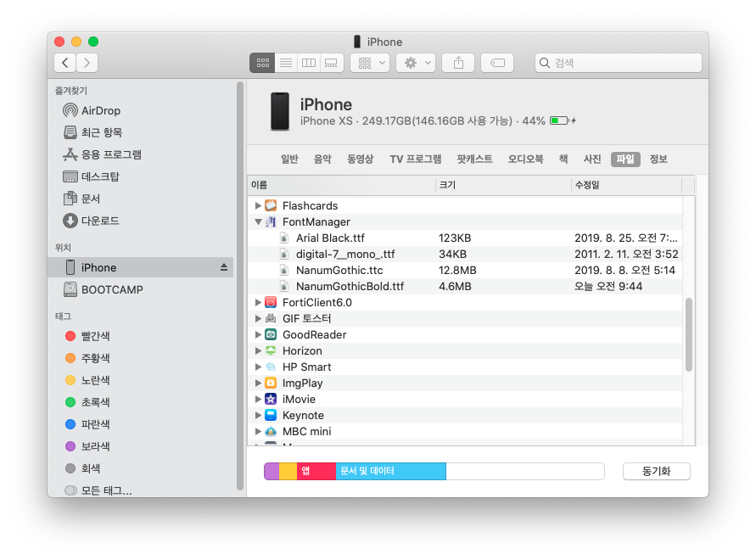Expand the HP Smart folder
The image size is (756, 560).
tap(258, 367)
